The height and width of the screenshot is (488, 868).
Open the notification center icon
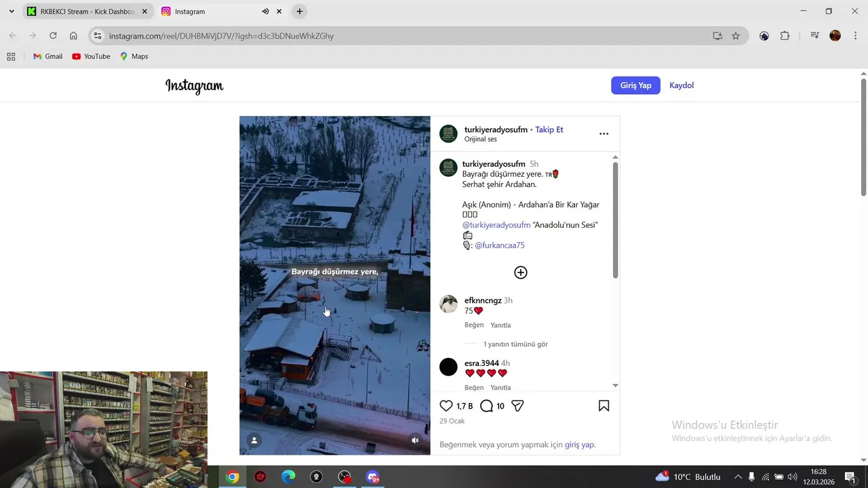850,477
